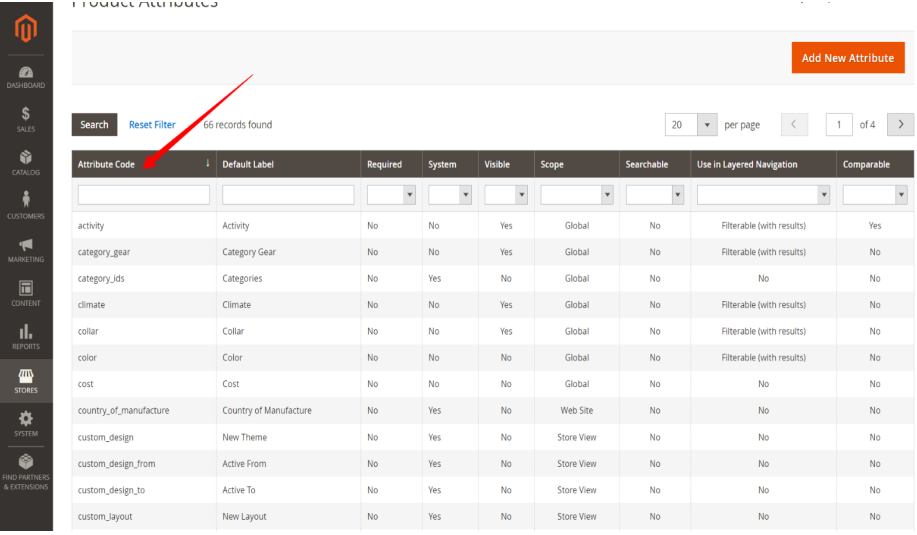Sort by Attribute Code column header
917x535 pixels.
pyautogui.click(x=106, y=164)
